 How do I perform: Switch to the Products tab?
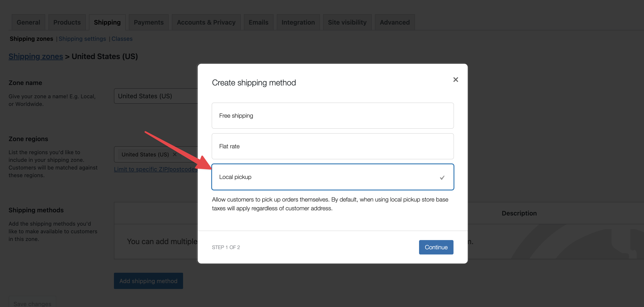67,22
